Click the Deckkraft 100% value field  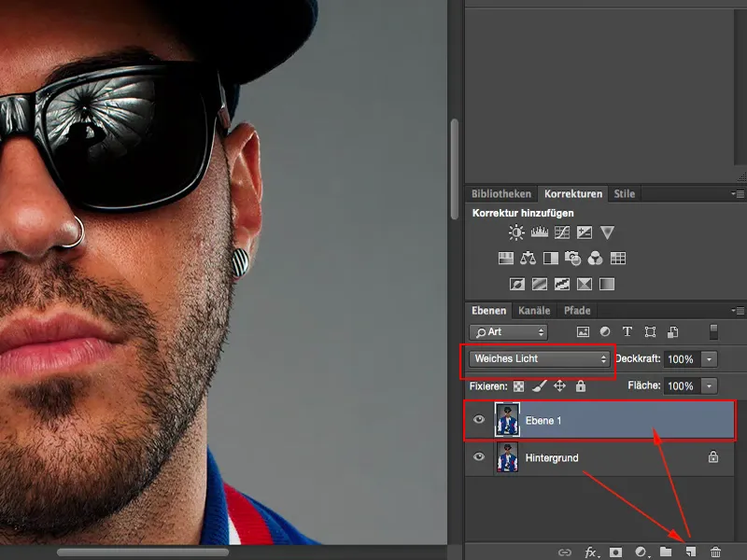(x=682, y=359)
